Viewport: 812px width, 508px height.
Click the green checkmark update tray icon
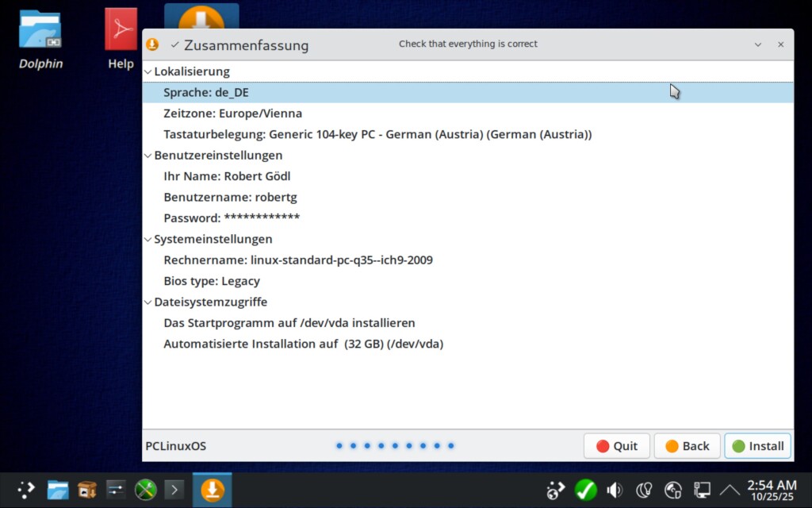pos(585,491)
